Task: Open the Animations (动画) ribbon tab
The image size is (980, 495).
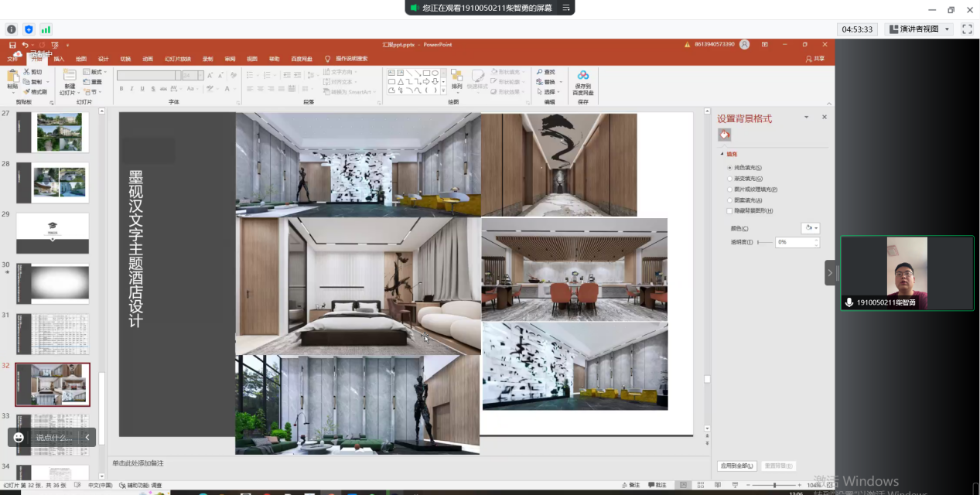Action: [x=148, y=59]
